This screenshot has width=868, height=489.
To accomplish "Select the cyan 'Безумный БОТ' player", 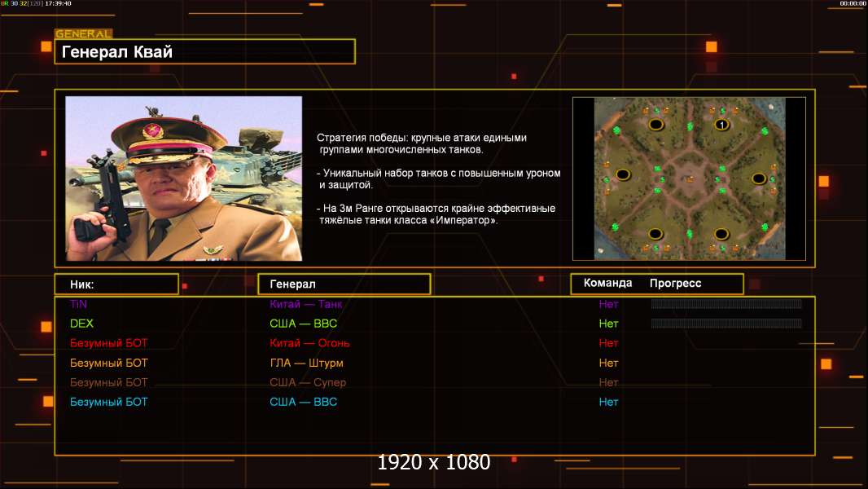I will (109, 402).
